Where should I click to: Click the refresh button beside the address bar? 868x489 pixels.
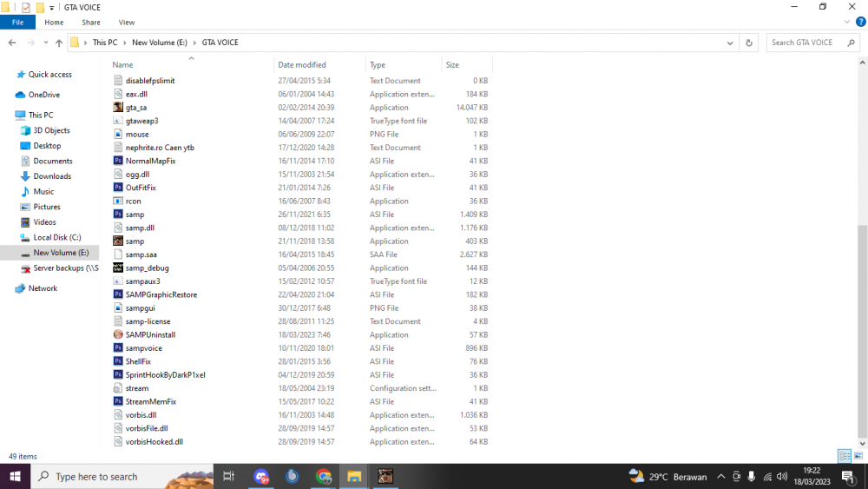pos(749,43)
